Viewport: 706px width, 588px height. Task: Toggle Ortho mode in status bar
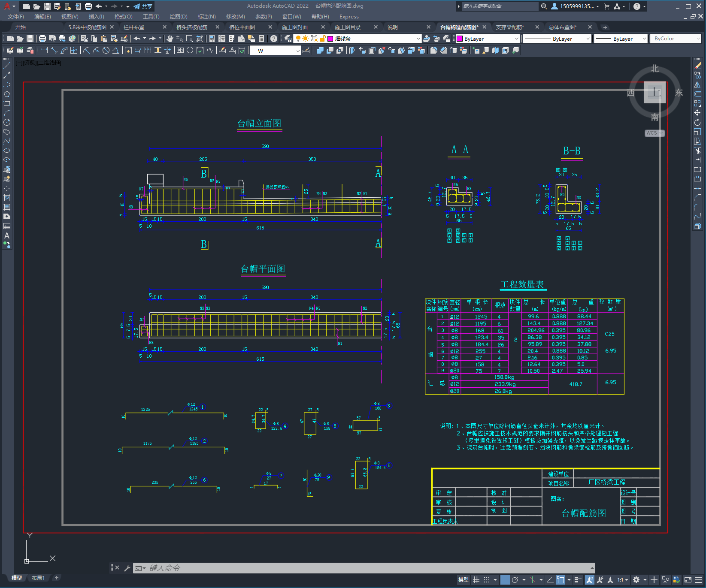(x=505, y=580)
